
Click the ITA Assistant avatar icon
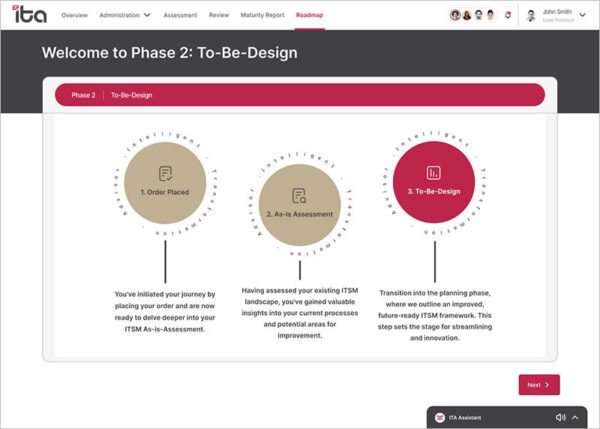[440, 417]
